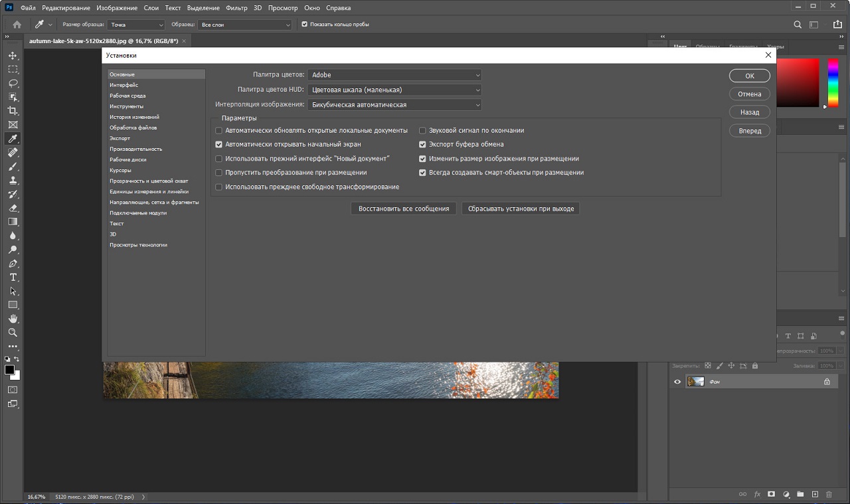Select the Hand tool
Image resolution: width=850 pixels, height=504 pixels.
[13, 319]
